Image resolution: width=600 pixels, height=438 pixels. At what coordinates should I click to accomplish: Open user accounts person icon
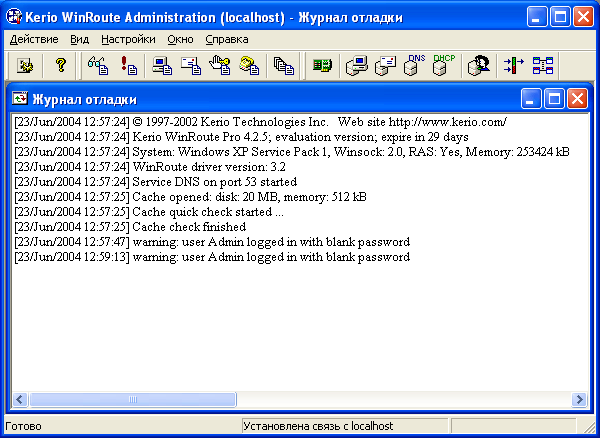[479, 65]
